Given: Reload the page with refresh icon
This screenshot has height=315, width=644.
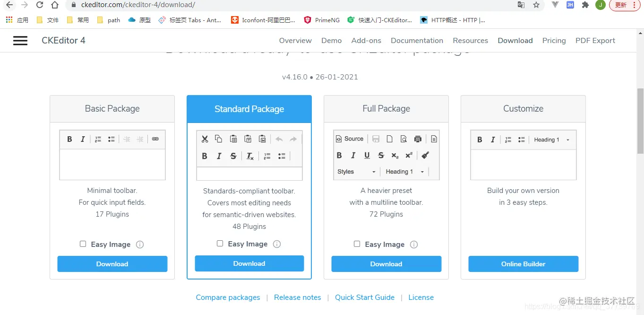Looking at the screenshot, I should click(x=40, y=5).
